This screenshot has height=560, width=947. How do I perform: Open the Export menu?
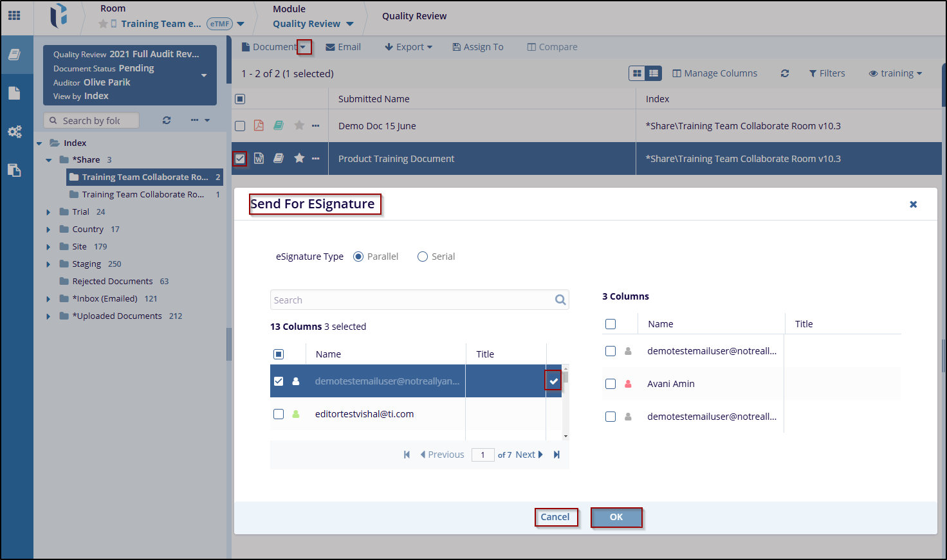(409, 47)
